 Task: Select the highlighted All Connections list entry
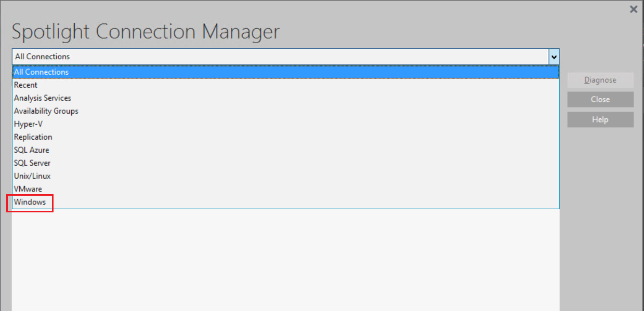[x=285, y=72]
